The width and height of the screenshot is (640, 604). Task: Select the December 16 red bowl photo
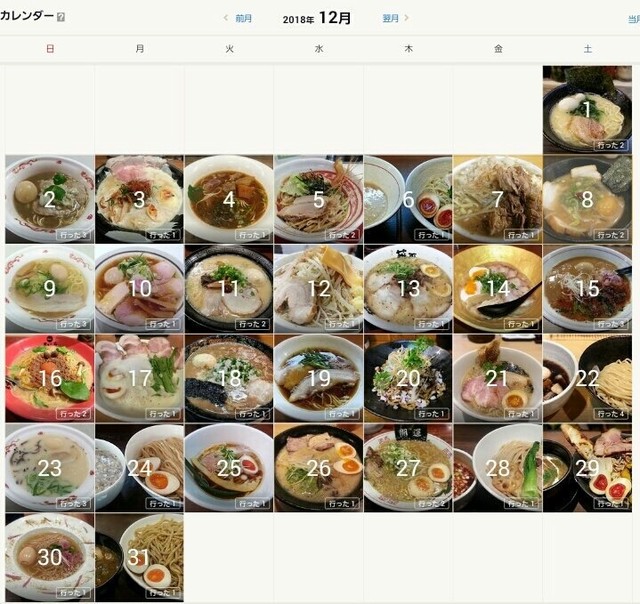click(x=50, y=378)
